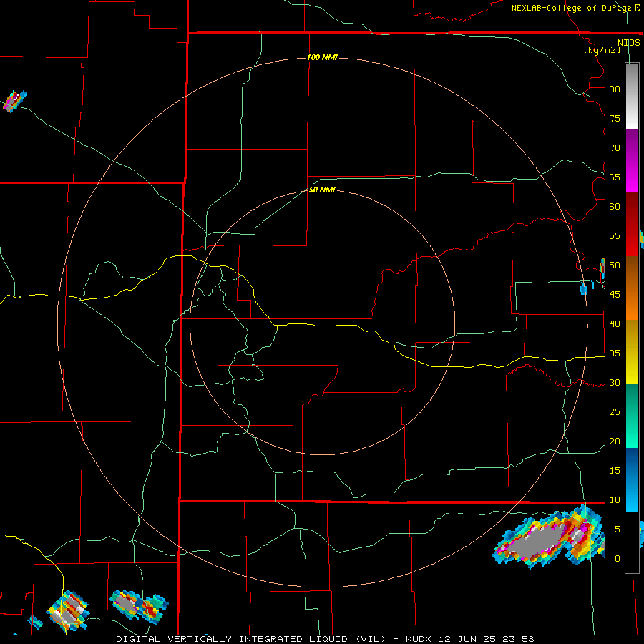The width and height of the screenshot is (644, 644).
Task: Click the 30 value on the color scale
Action: coord(615,382)
